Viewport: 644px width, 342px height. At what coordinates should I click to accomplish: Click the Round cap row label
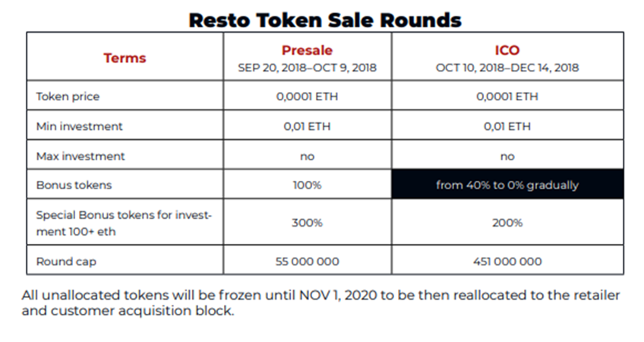[66, 261]
